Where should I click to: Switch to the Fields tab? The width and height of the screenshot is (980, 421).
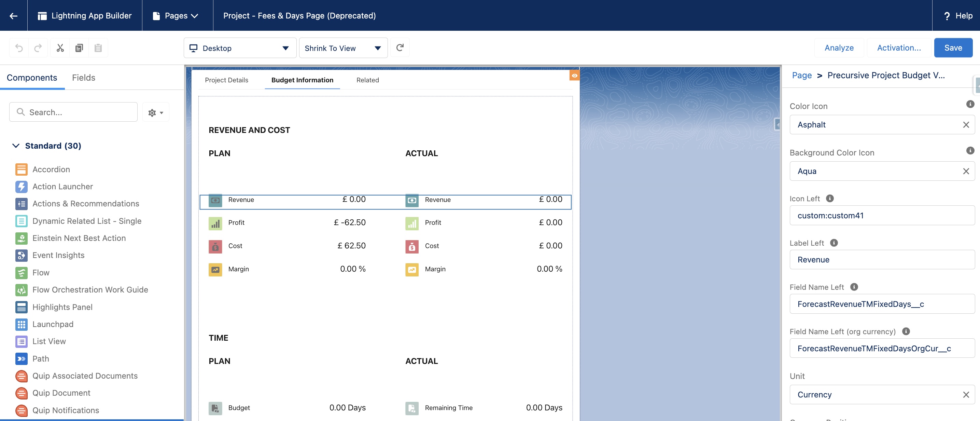83,78
